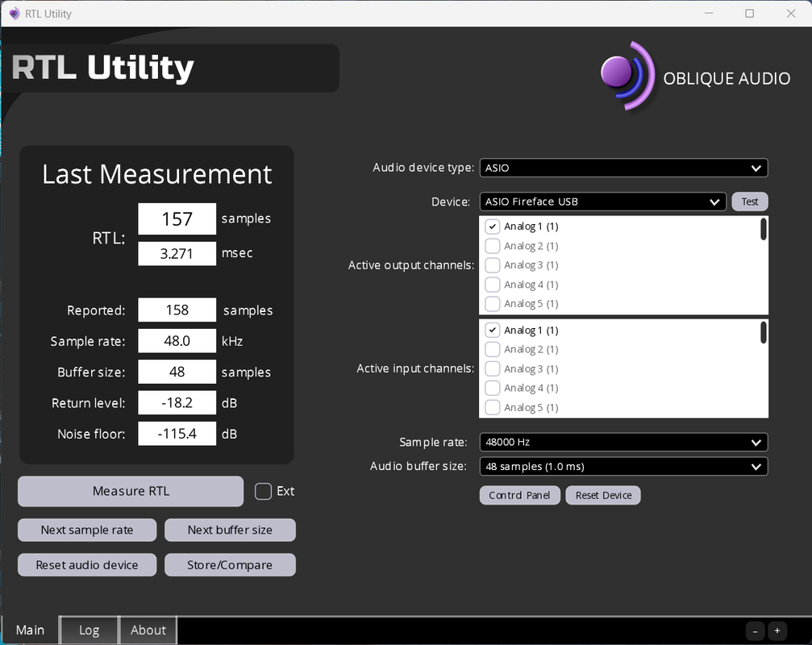This screenshot has height=645, width=812.
Task: Enable input channel Analog 2 (1)
Action: 492,349
